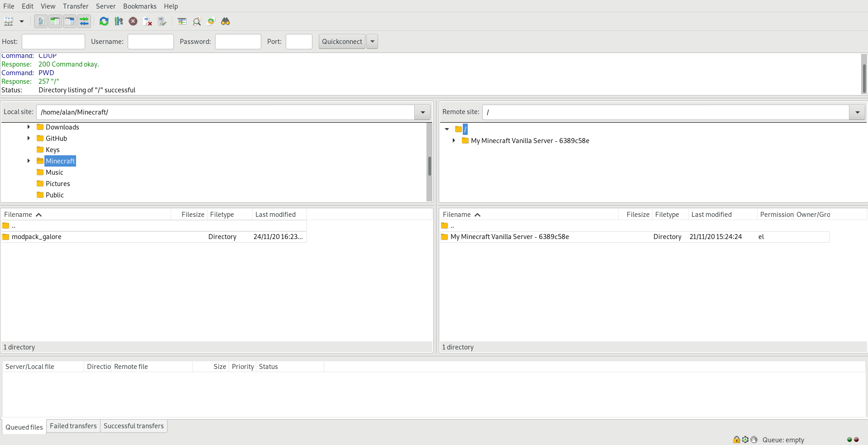Expand the GitHub folder in local tree
Viewport: 868px width, 445px height.
click(x=29, y=138)
